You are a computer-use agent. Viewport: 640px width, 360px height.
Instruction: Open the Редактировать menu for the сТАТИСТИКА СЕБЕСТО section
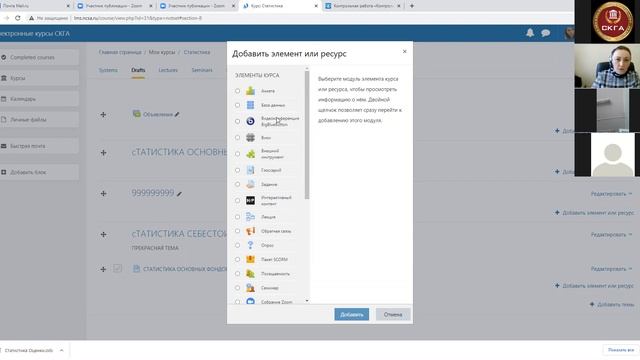[x=611, y=235]
